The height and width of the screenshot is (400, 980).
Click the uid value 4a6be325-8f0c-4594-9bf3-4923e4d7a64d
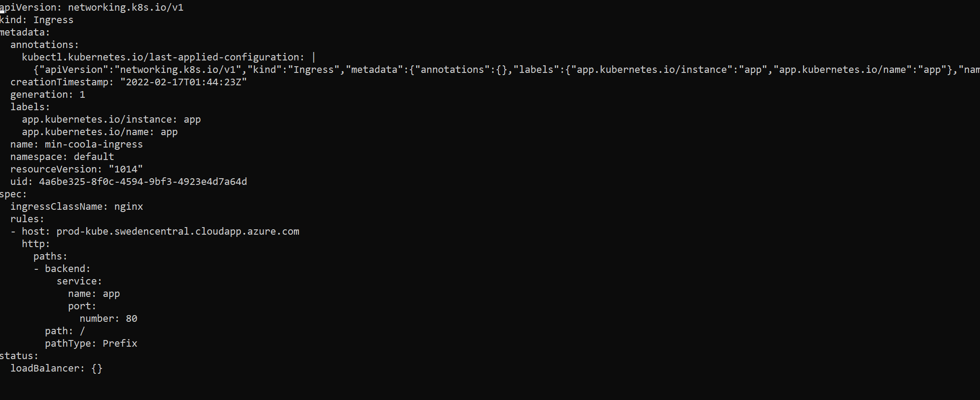143,182
